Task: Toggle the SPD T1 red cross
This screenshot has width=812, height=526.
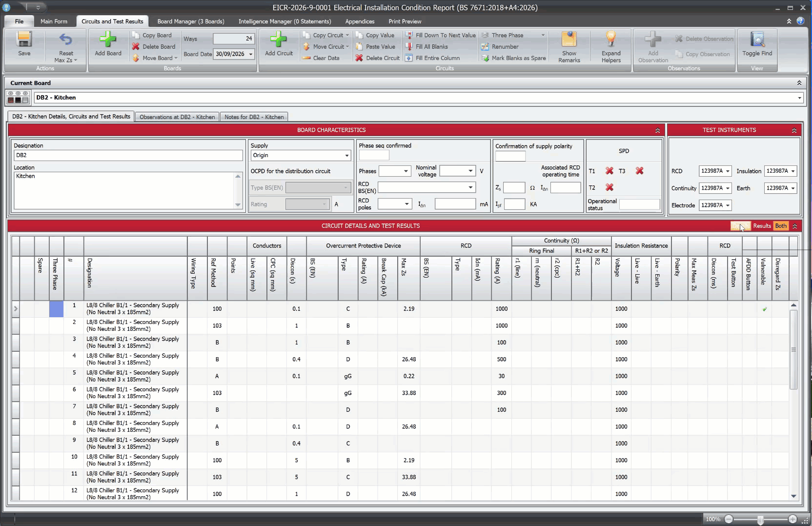Action: tap(609, 171)
